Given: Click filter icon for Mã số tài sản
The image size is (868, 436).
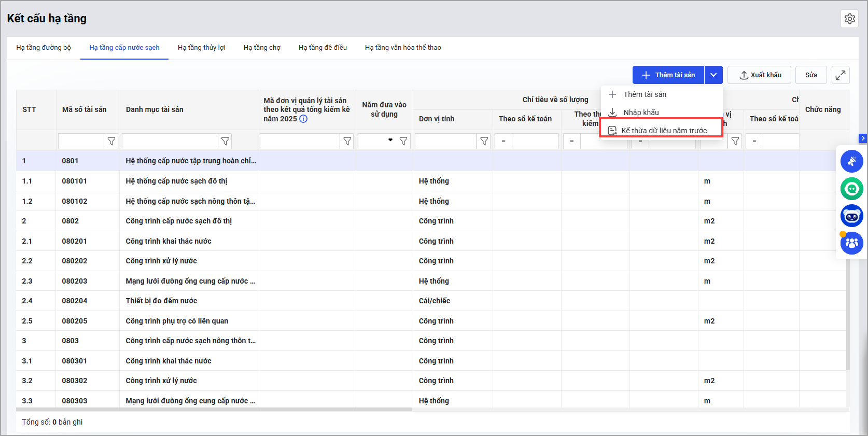Looking at the screenshot, I should (x=111, y=142).
